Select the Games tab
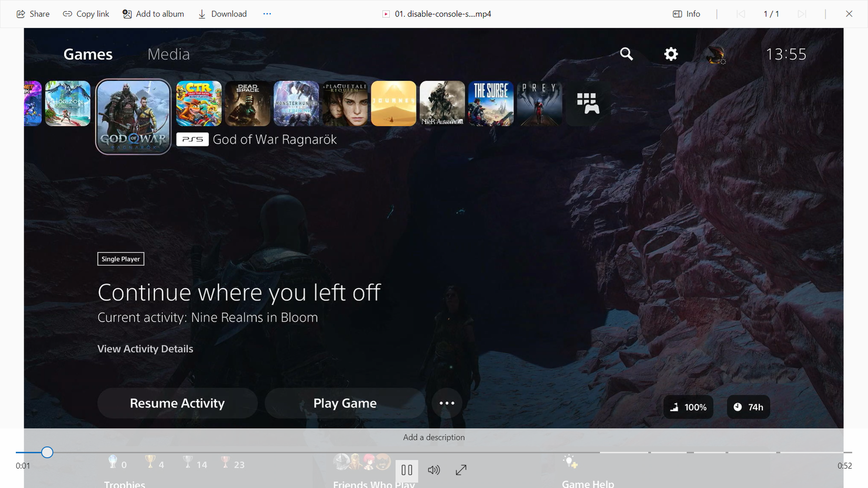868x488 pixels. tap(87, 54)
